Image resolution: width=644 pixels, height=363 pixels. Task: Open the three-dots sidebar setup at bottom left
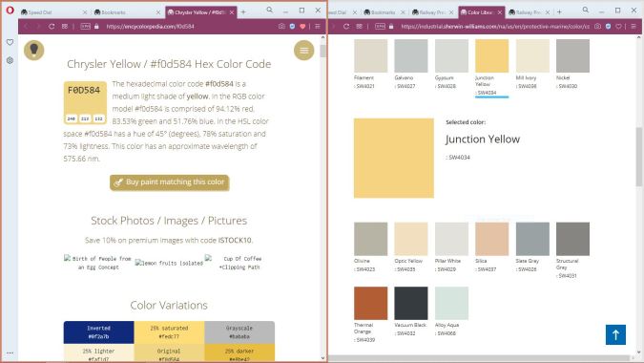click(10, 352)
